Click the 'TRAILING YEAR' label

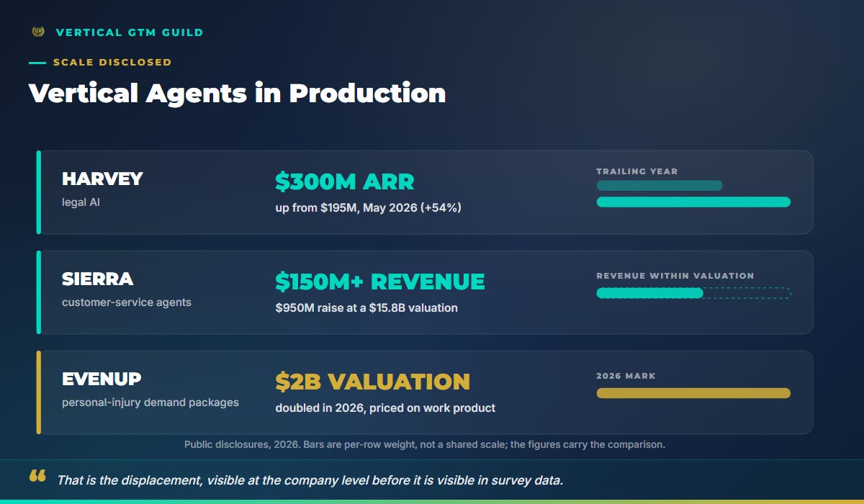pos(636,172)
